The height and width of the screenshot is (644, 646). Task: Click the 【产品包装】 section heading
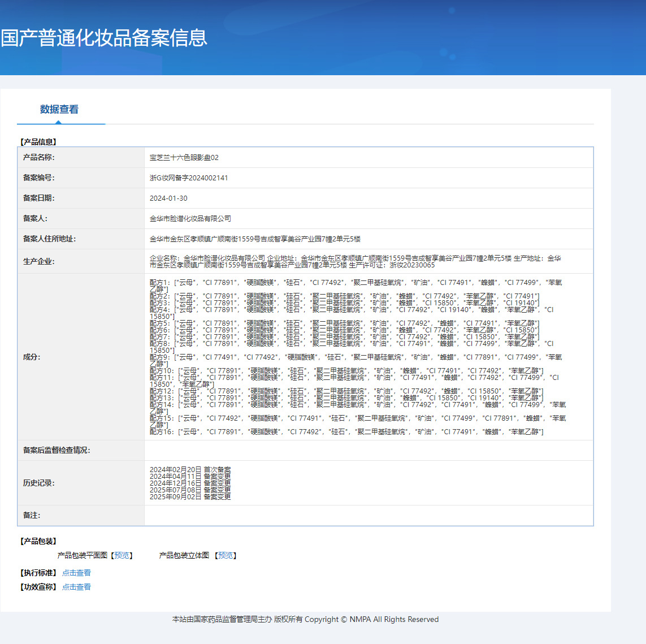(x=38, y=542)
